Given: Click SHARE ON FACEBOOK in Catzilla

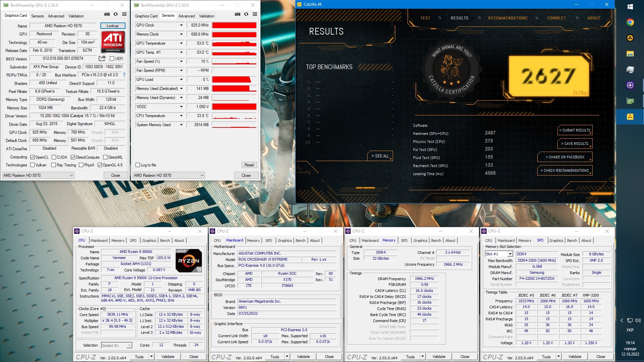Looking at the screenshot, I should pyautogui.click(x=565, y=157).
